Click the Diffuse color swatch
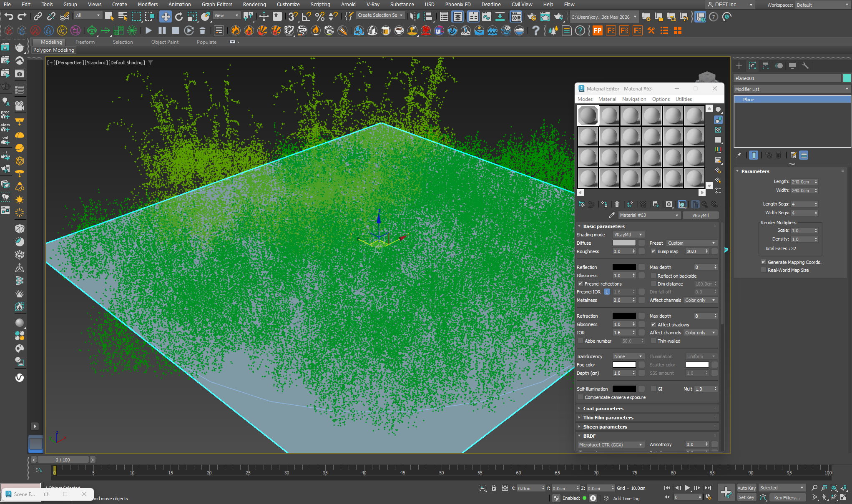 [624, 243]
